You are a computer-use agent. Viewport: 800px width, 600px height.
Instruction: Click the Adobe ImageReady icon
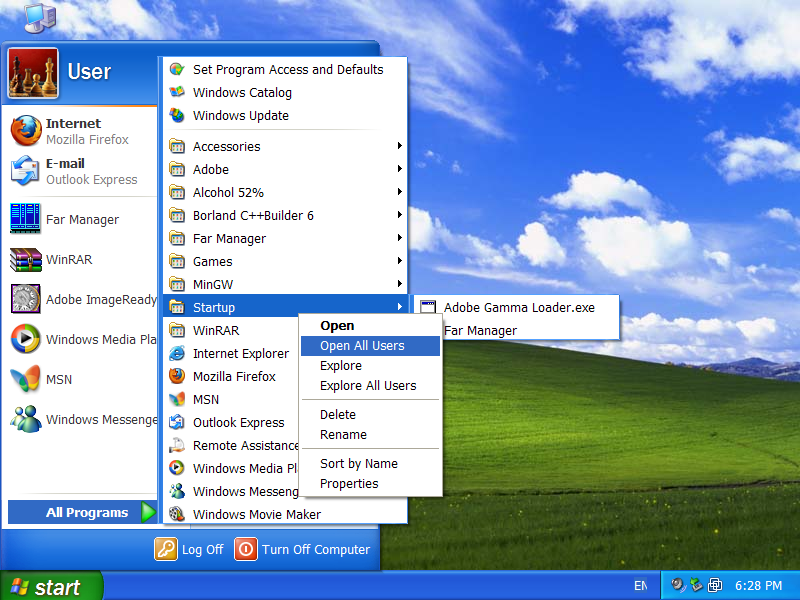tap(26, 298)
